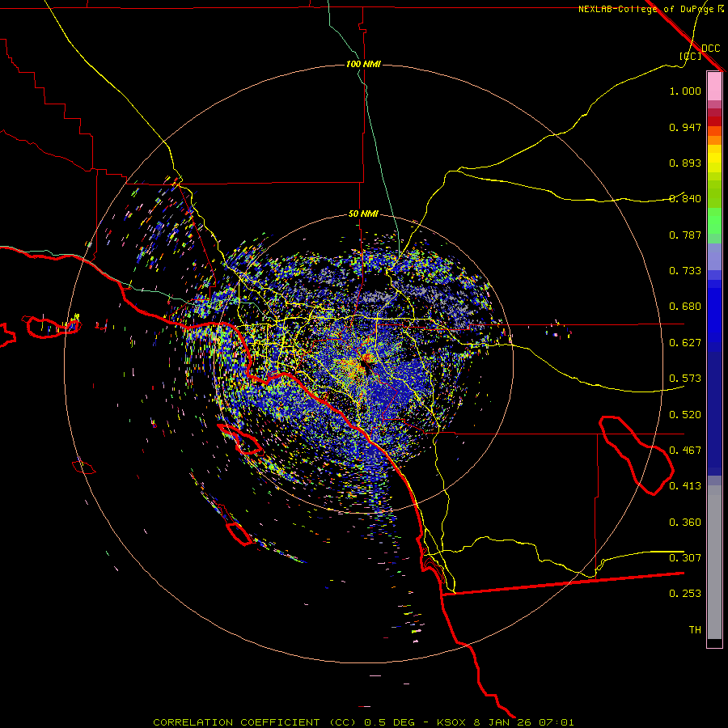Click the 1.000 scale value
This screenshot has width=728, height=728.
[x=685, y=91]
